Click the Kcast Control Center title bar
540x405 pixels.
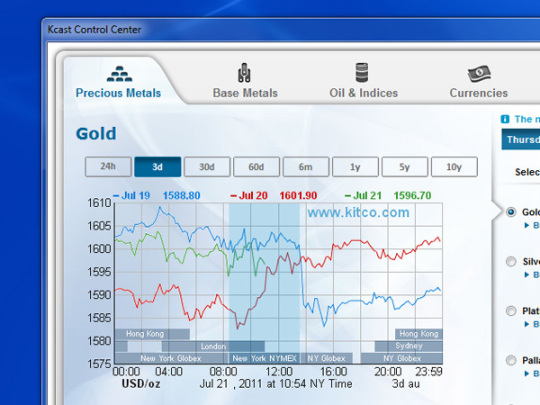(291, 30)
